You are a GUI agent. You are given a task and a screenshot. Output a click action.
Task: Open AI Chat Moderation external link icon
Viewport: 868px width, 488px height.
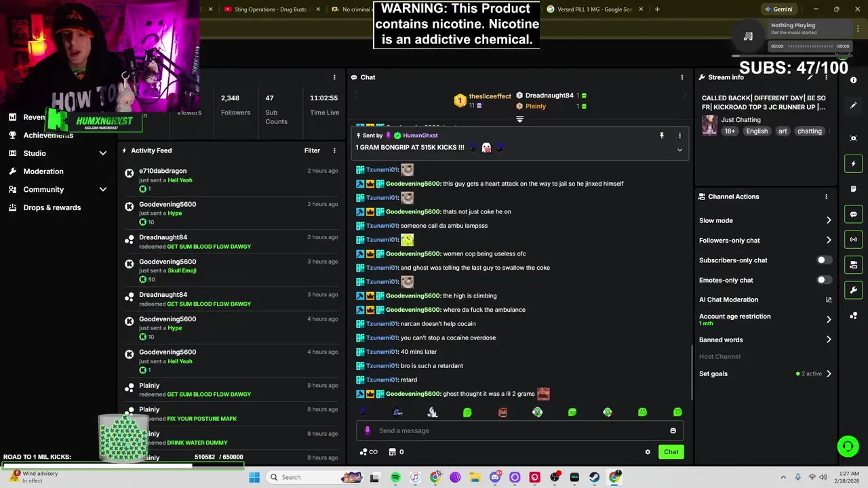click(x=829, y=300)
